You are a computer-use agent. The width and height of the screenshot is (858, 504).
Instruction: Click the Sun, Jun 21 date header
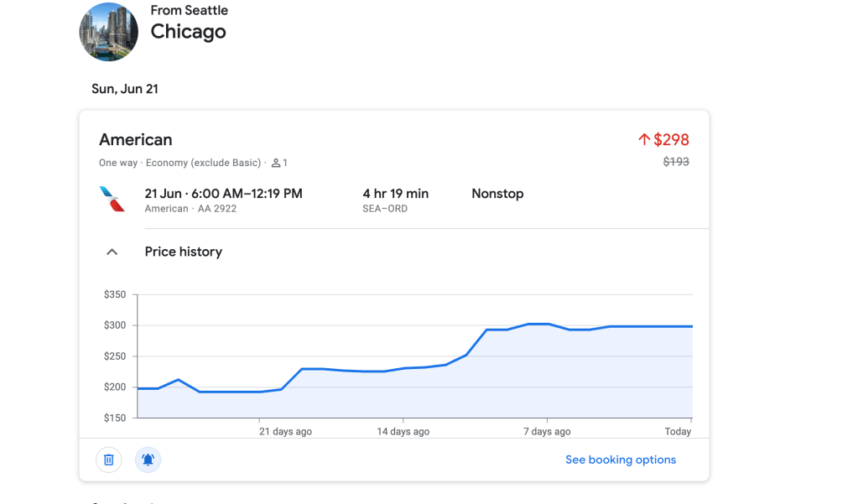[125, 89]
